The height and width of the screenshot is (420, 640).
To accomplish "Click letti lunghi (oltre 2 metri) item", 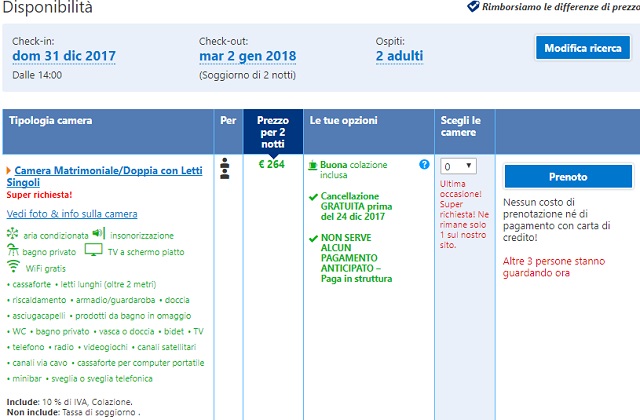I will click(109, 284).
